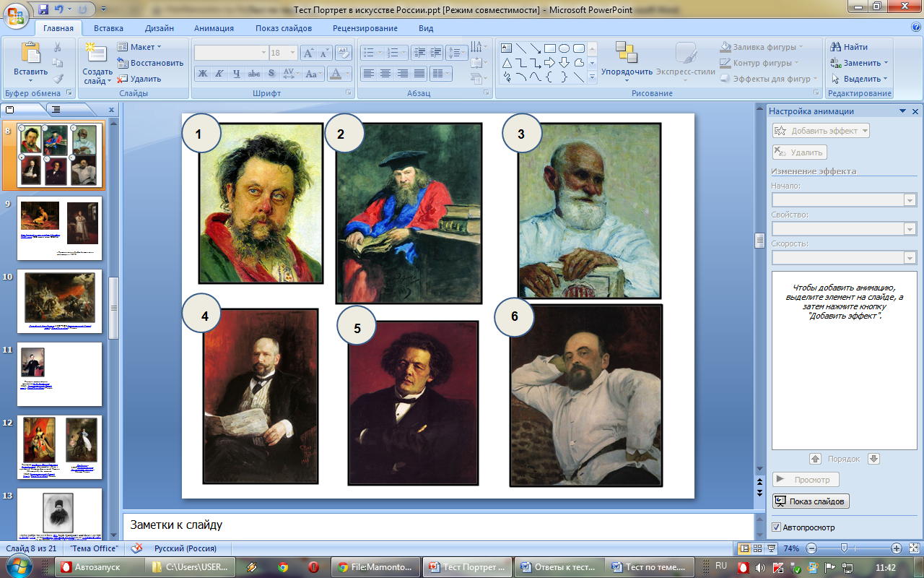The image size is (924, 578).
Task: Open Windows Start menu orb
Action: [19, 566]
